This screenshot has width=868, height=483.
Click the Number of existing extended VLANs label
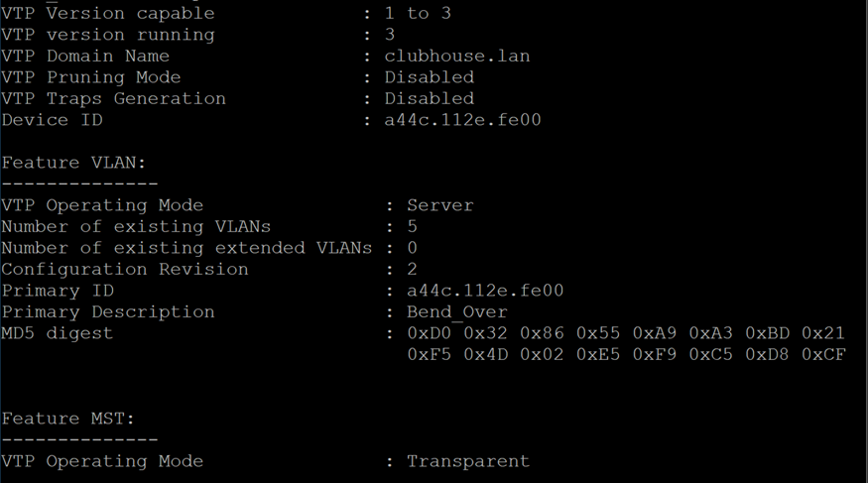[x=186, y=248]
